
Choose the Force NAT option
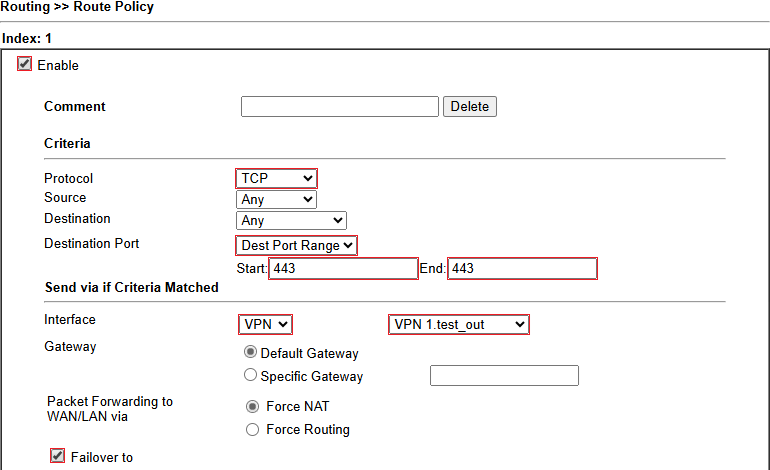pyautogui.click(x=252, y=407)
